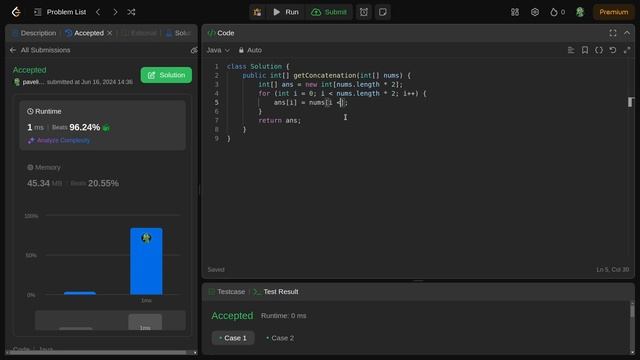Screen dimensions: 640x360
Task: Pick a random problem shuffle icon
Action: tap(131, 12)
